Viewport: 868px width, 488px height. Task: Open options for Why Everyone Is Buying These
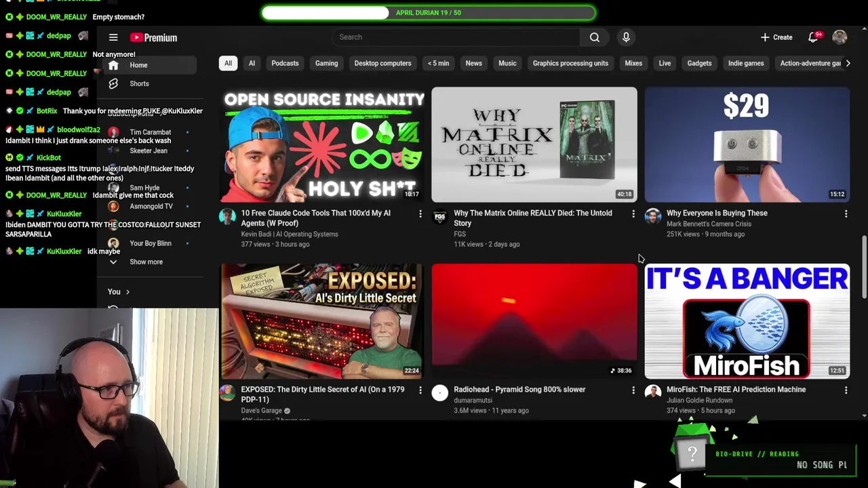tap(846, 214)
